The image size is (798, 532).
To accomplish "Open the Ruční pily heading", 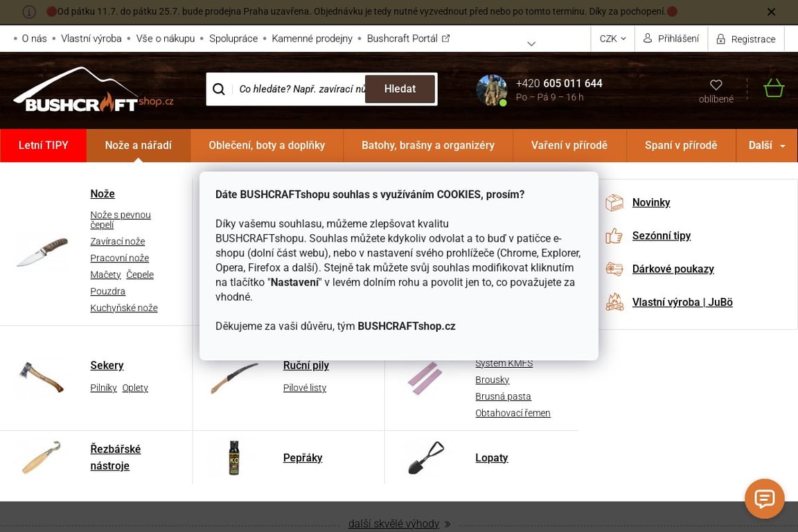I will [x=306, y=366].
